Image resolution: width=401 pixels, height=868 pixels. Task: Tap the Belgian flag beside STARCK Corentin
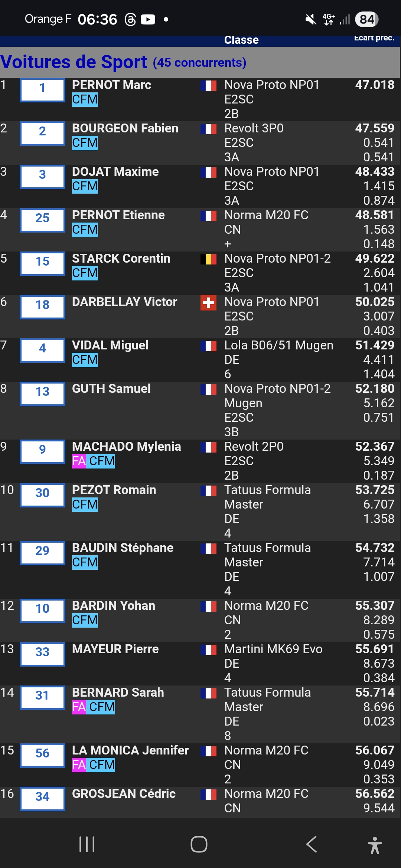[208, 259]
